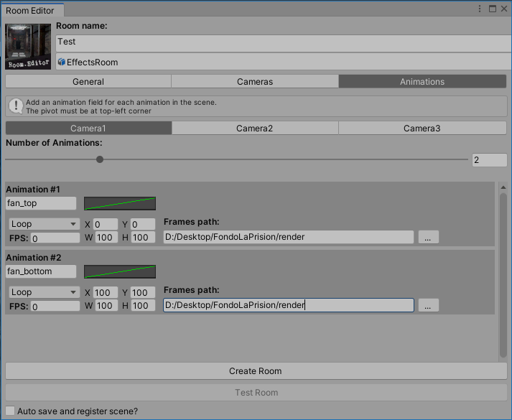Click the Frames path field of Animation #1
The width and height of the screenshot is (512, 420).
(289, 237)
